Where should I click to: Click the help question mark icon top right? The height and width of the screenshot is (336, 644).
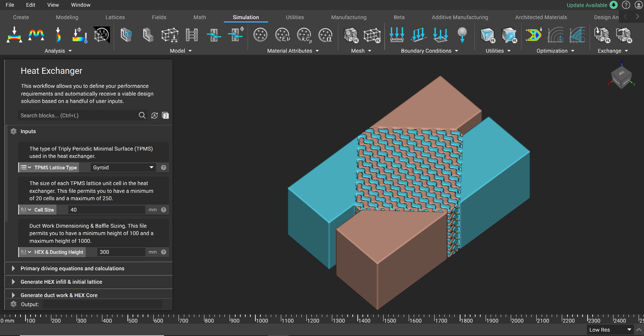[626, 5]
